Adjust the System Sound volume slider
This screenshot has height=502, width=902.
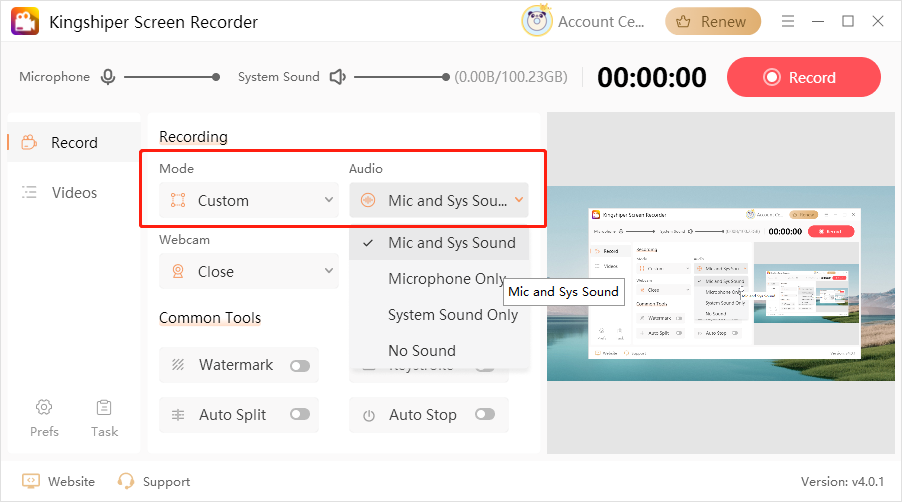click(x=402, y=76)
